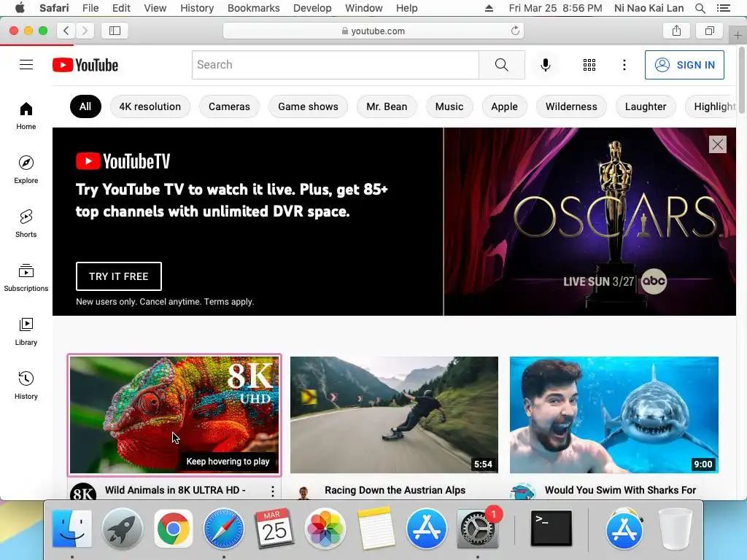Image resolution: width=747 pixels, height=560 pixels.
Task: Open the Austrian Alps skateboard thumbnail
Action: coord(394,415)
